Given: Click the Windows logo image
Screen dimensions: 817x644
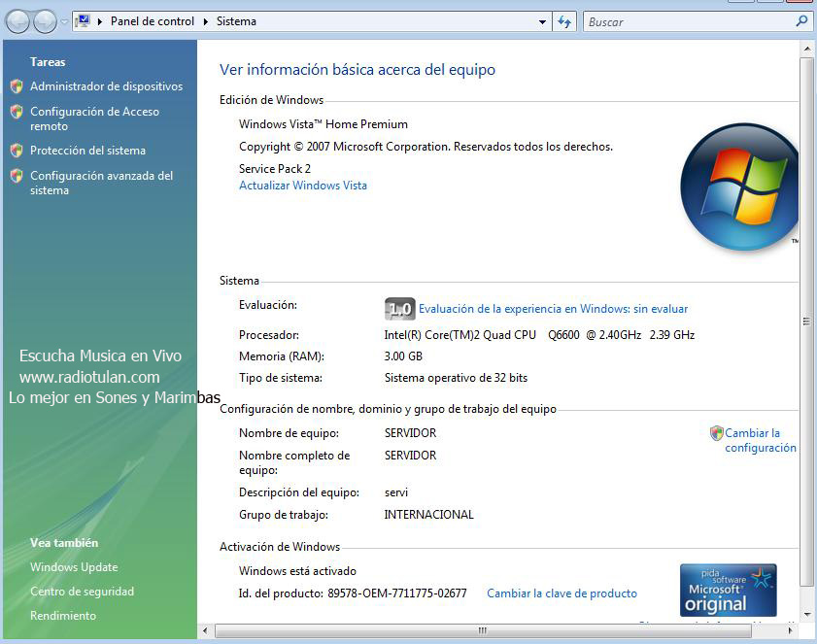Looking at the screenshot, I should coord(738,185).
